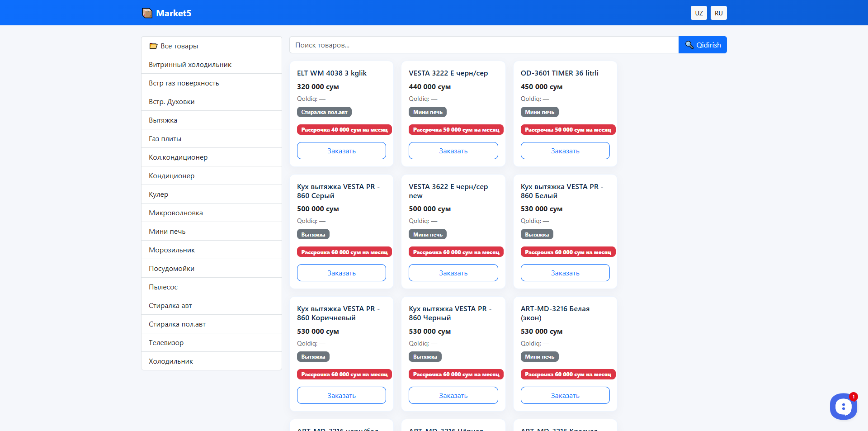Open the Кух вытяжка VESTA PR-860 Серый title
This screenshot has width=868, height=431.
(x=338, y=191)
